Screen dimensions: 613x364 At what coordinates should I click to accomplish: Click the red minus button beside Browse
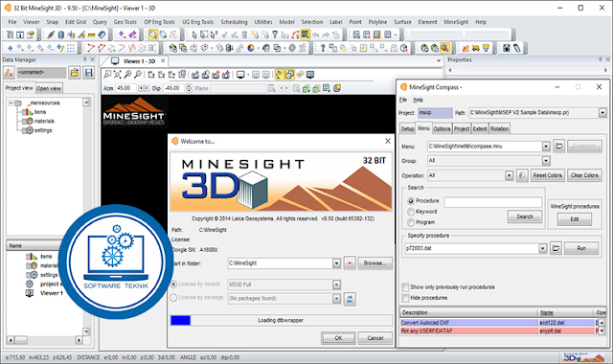coord(350,263)
